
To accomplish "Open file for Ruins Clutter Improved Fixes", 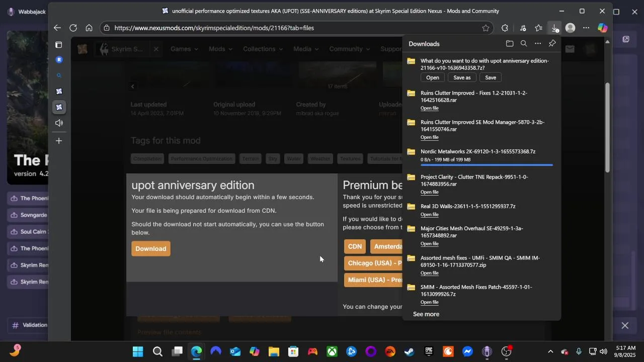I will 429,108.
